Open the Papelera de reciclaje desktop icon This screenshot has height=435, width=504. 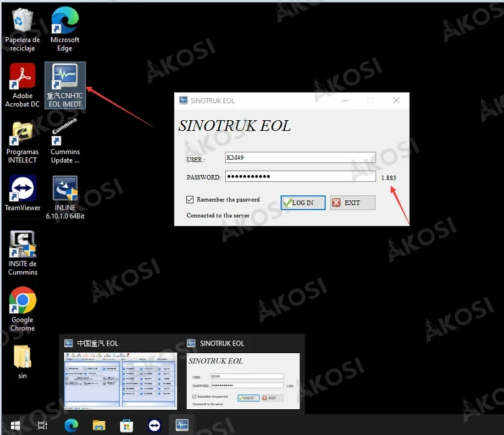click(22, 30)
